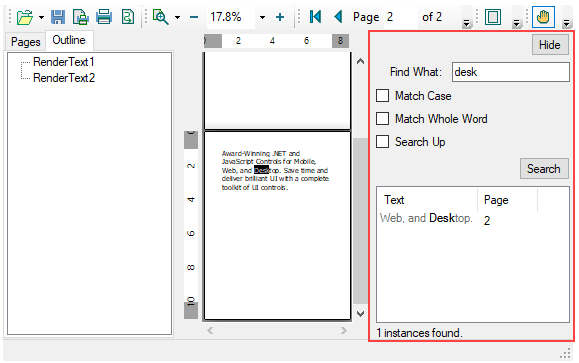This screenshot has height=363, width=579.
Task: Open the page layout toolbar overflow arrow
Action: pos(516,23)
